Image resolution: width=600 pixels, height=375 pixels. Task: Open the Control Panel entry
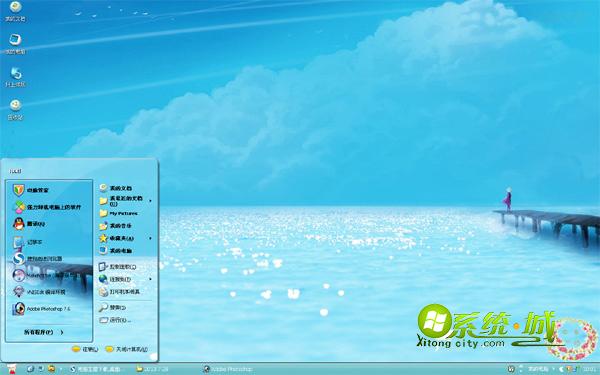tap(117, 266)
